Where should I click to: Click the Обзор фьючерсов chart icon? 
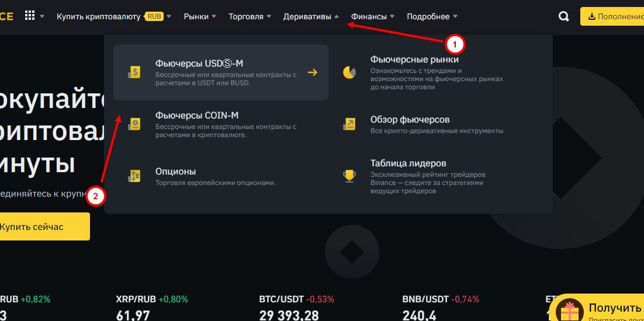349,124
